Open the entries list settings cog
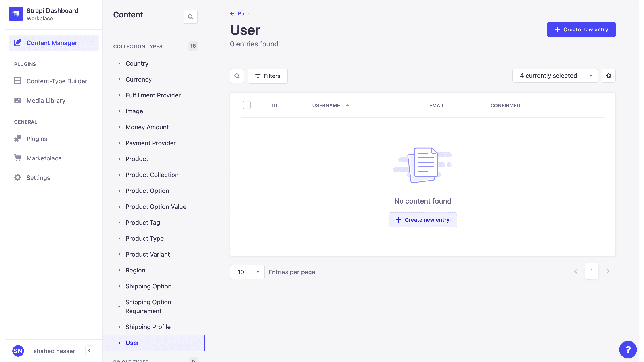This screenshot has width=644, height=362. point(608,75)
